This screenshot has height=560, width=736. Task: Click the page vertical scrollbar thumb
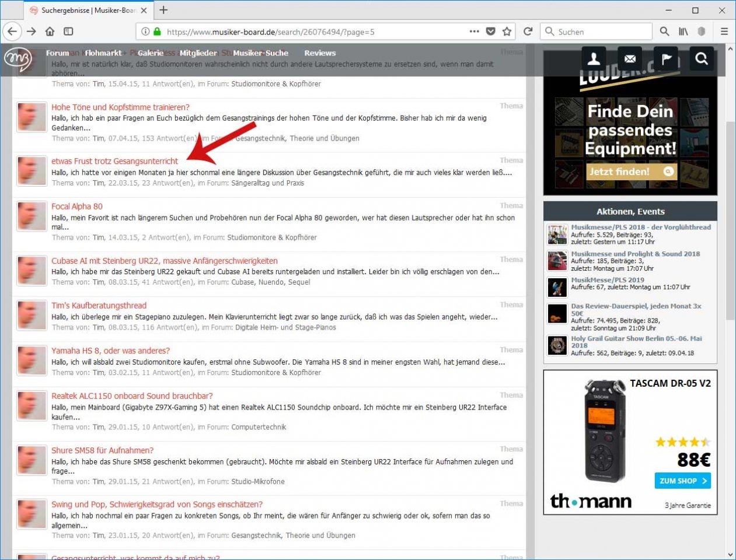click(x=730, y=220)
